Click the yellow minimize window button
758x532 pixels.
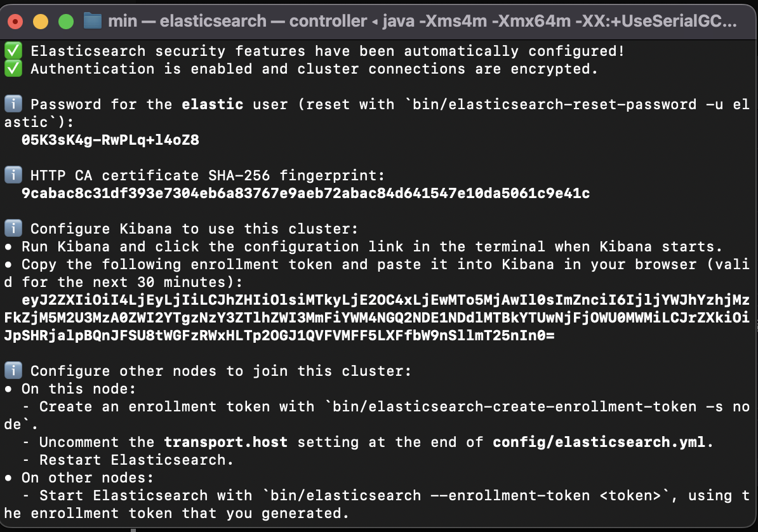(41, 22)
